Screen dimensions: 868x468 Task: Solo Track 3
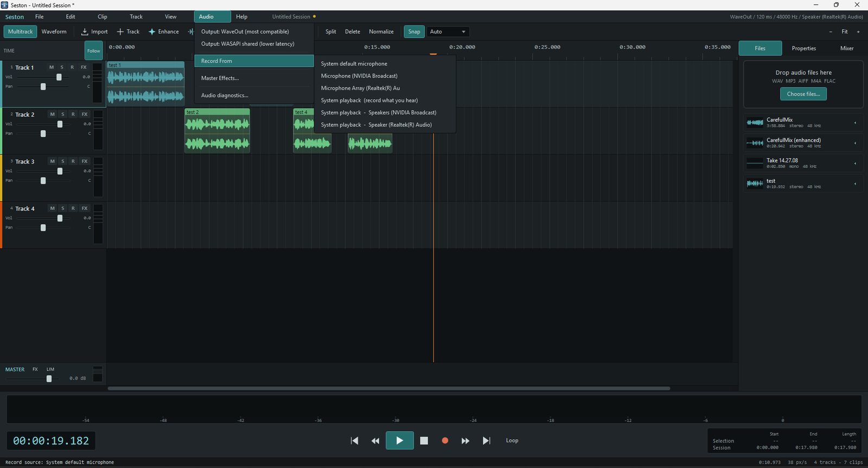coord(63,161)
